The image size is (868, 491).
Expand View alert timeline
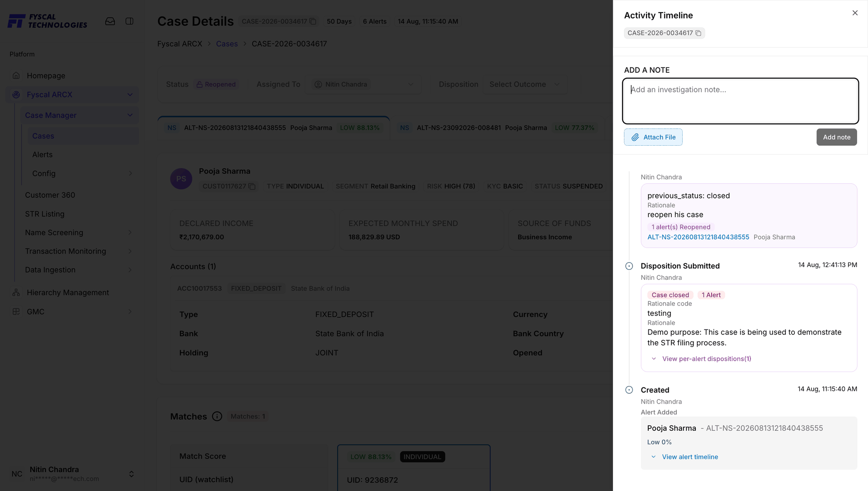click(x=684, y=457)
